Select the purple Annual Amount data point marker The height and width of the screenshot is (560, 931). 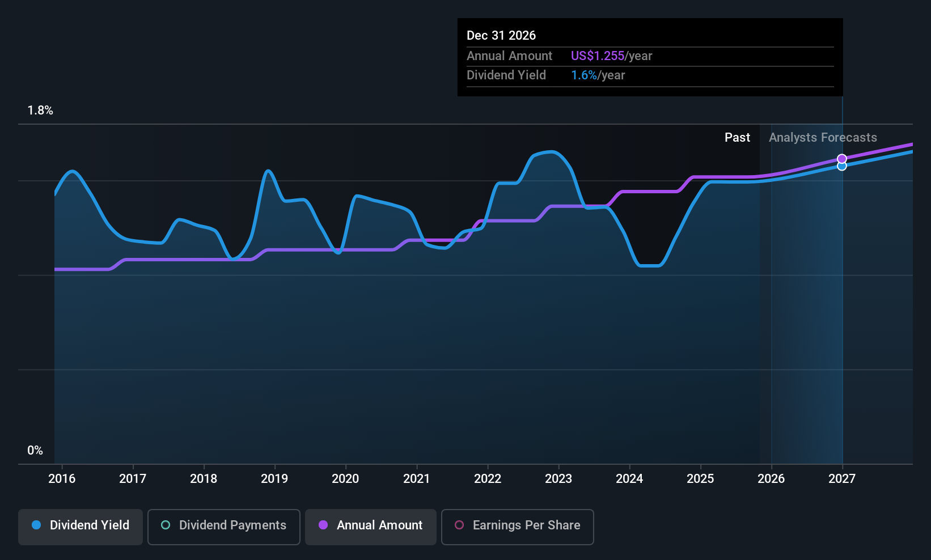[842, 159]
